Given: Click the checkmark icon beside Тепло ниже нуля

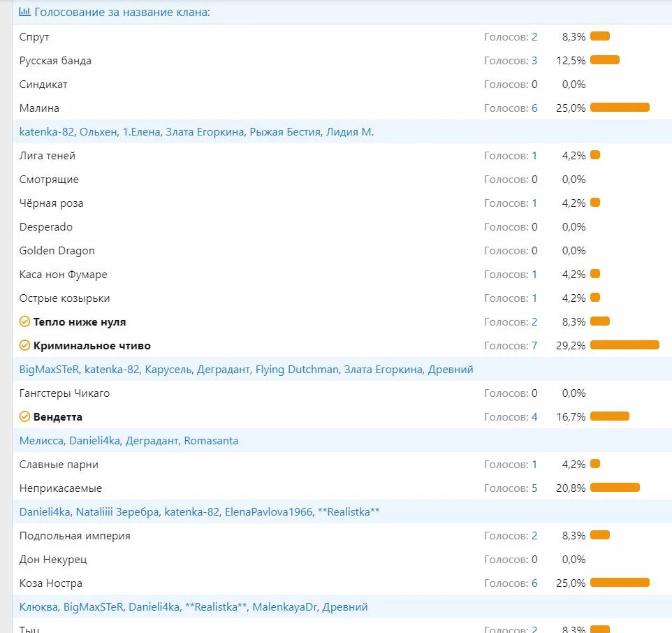Looking at the screenshot, I should [x=24, y=322].
